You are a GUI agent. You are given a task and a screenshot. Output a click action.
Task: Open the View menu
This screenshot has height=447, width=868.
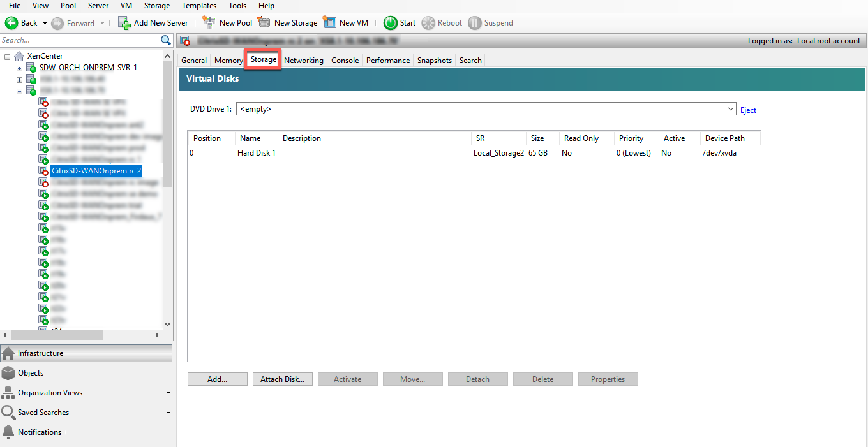click(40, 6)
